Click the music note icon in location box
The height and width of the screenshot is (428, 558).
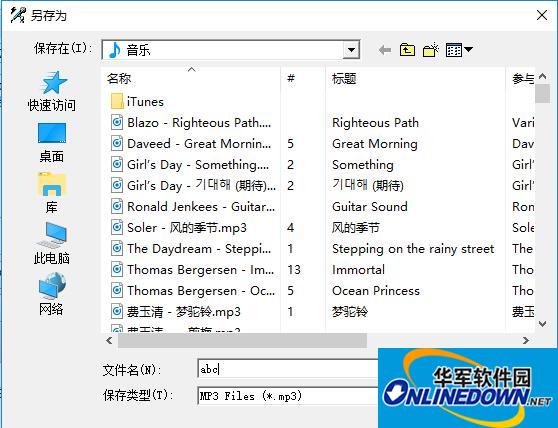[x=115, y=50]
